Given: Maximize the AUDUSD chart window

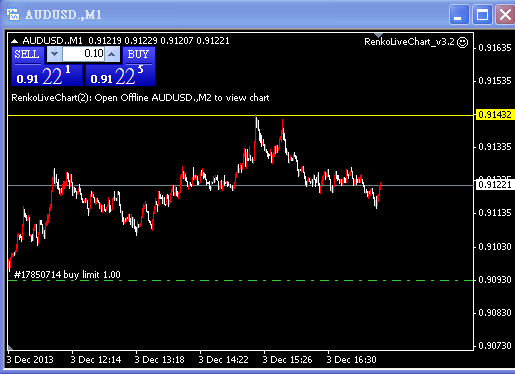Looking at the screenshot, I should 482,15.
